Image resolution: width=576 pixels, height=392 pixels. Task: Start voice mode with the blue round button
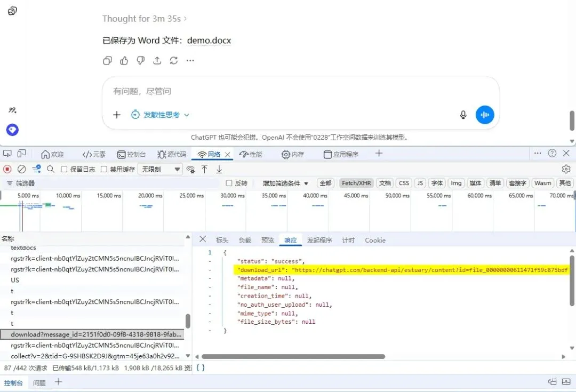485,115
